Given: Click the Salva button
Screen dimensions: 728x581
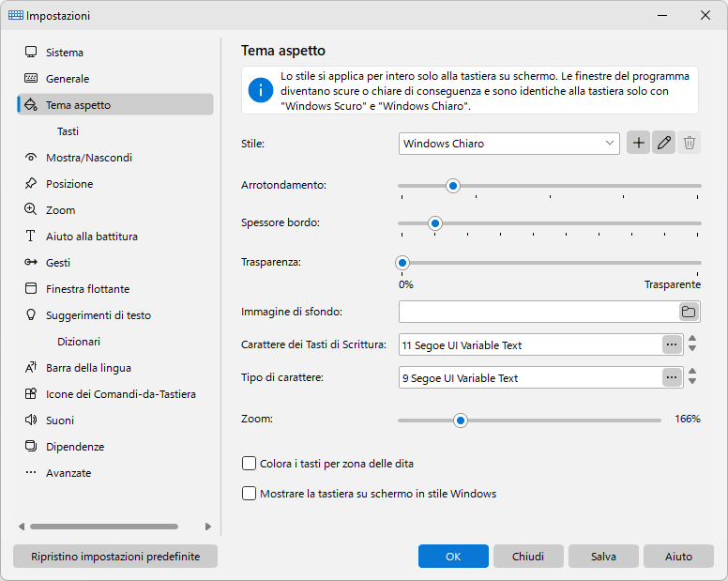Looking at the screenshot, I should [603, 556].
